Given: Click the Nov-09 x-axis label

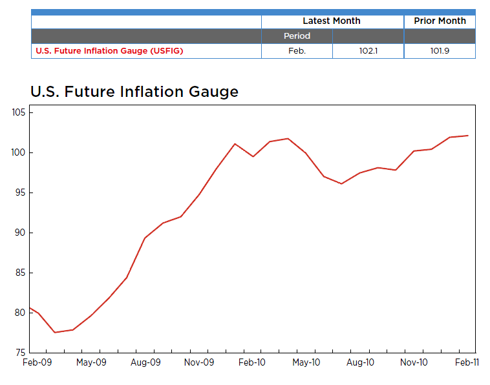Looking at the screenshot, I should point(199,362).
